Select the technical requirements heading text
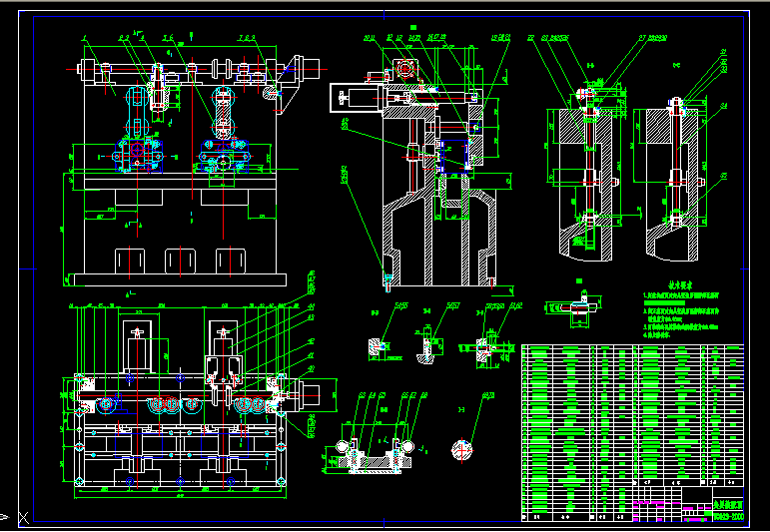The image size is (770, 532). click(x=680, y=285)
